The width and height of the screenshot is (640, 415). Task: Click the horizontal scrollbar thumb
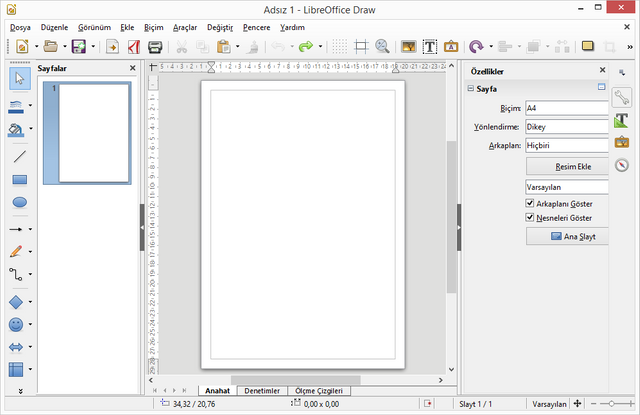pyautogui.click(x=296, y=380)
